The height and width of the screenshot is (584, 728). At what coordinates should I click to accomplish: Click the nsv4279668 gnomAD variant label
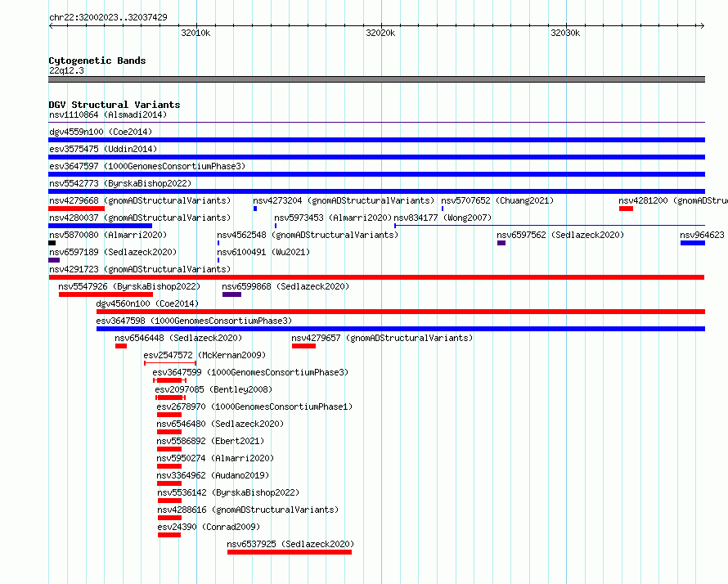click(140, 200)
